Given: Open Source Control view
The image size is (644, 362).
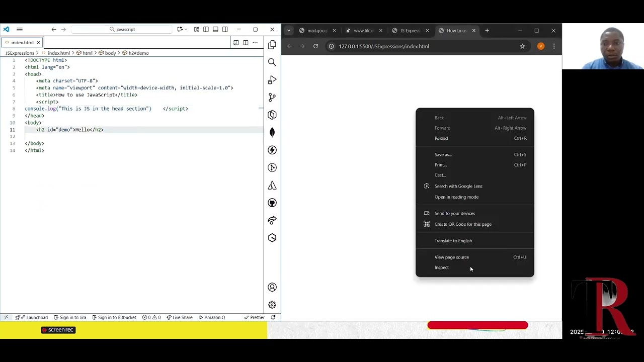Looking at the screenshot, I should pyautogui.click(x=272, y=97).
